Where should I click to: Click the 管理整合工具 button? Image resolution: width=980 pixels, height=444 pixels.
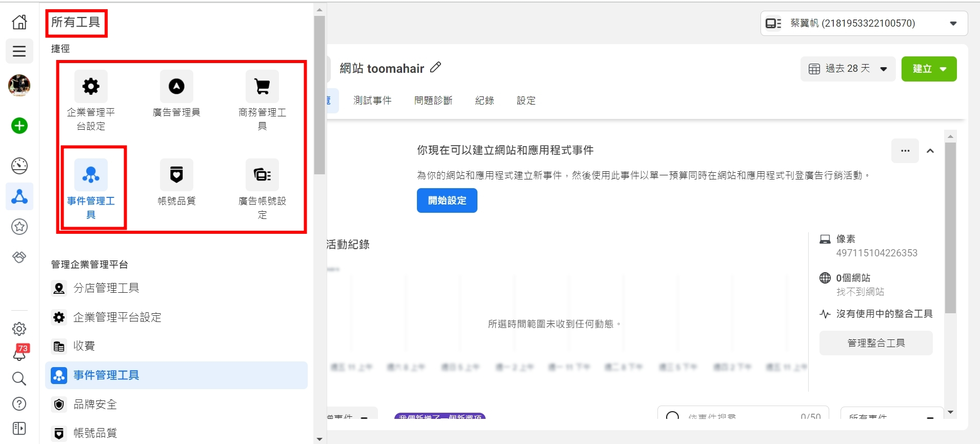[876, 343]
